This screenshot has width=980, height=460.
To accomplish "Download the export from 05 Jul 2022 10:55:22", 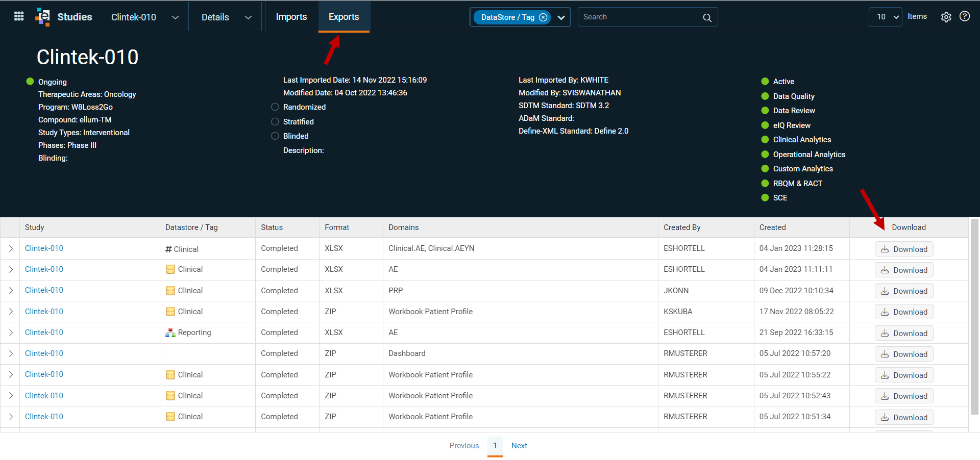I will 904,375.
